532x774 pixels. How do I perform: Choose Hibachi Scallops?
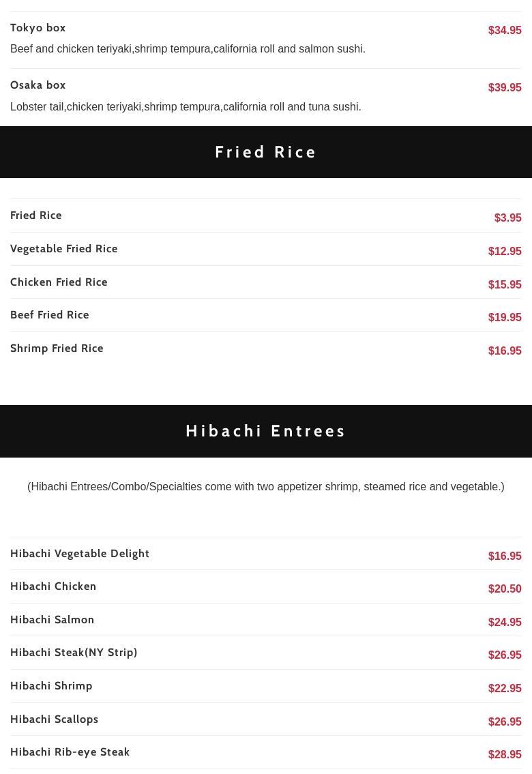pyautogui.click(x=55, y=719)
